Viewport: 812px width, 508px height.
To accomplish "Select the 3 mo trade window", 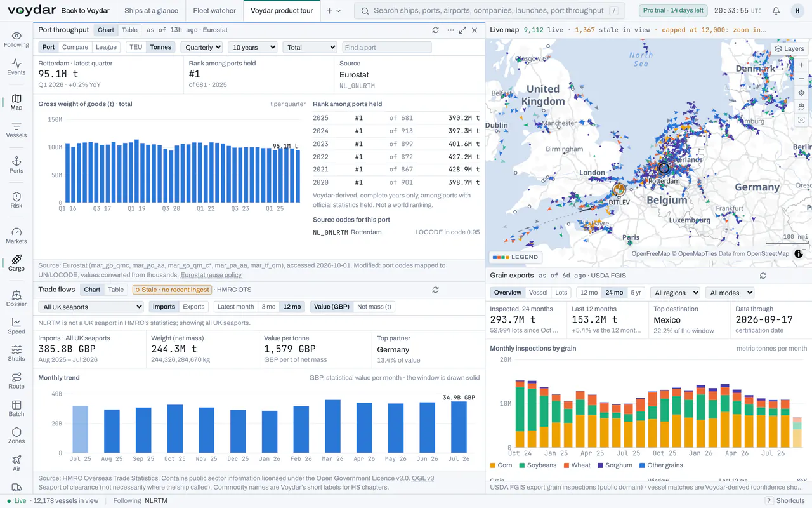I will click(268, 307).
